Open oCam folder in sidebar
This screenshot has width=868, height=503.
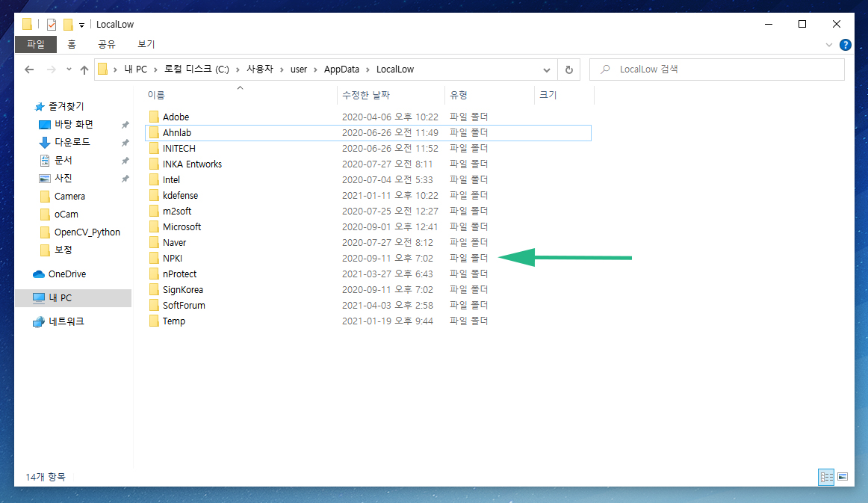tap(66, 214)
